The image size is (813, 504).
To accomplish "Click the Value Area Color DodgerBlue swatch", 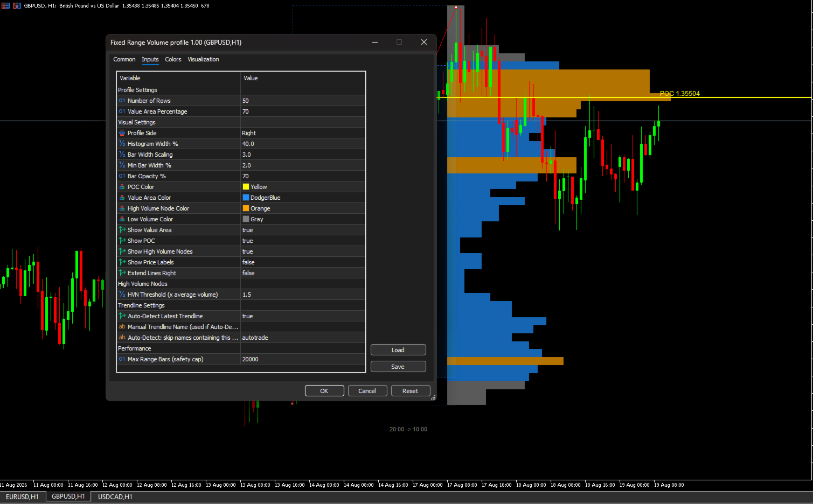I will tap(246, 198).
